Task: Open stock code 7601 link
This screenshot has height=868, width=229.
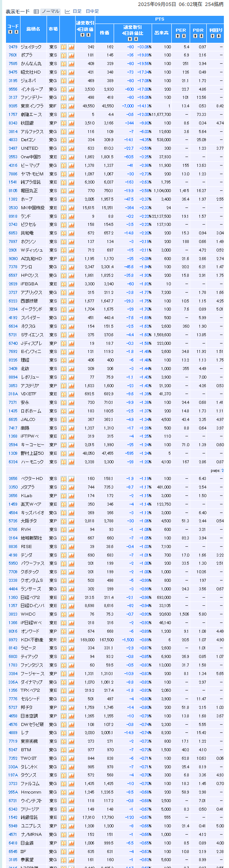Action: tap(13, 55)
